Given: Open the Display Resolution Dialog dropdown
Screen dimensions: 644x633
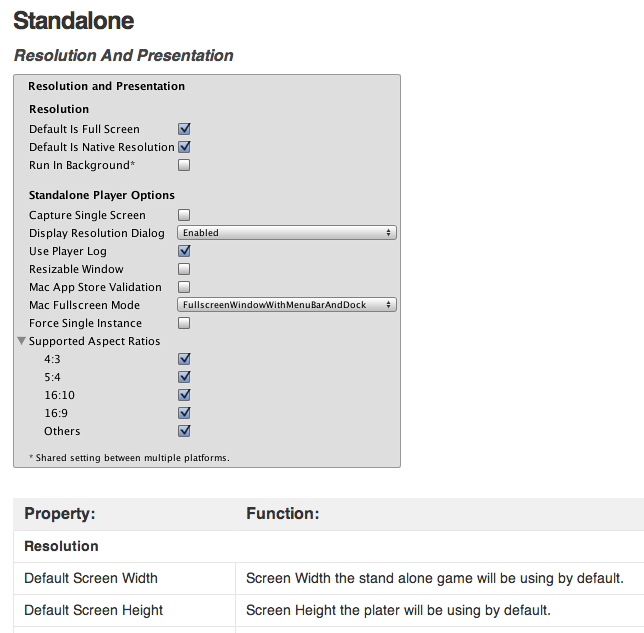Looking at the screenshot, I should point(287,233).
